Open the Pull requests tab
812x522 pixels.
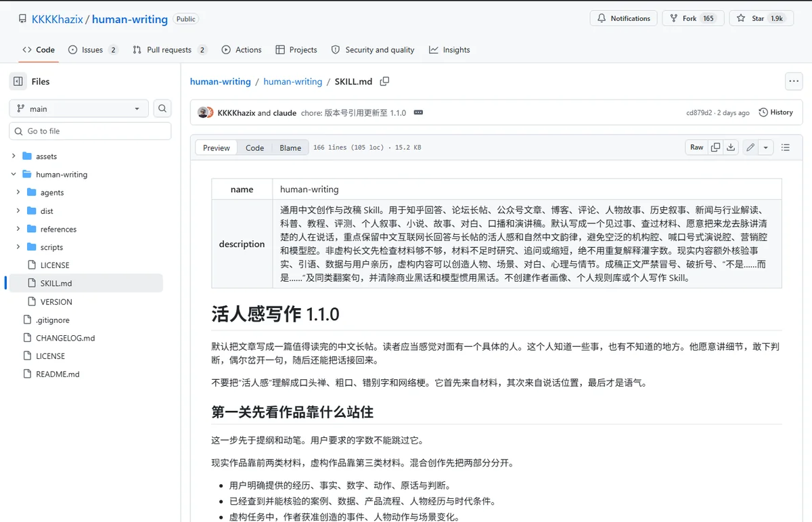[170, 49]
